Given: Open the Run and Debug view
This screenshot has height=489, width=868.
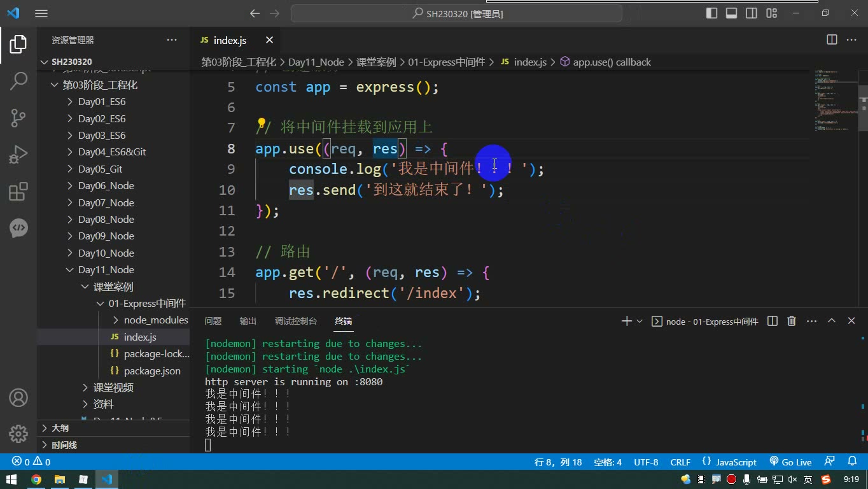Looking at the screenshot, I should click(18, 155).
